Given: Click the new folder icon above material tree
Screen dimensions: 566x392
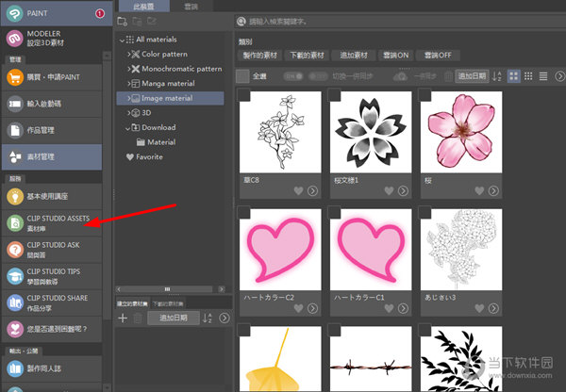Looking at the screenshot, I should click(123, 22).
